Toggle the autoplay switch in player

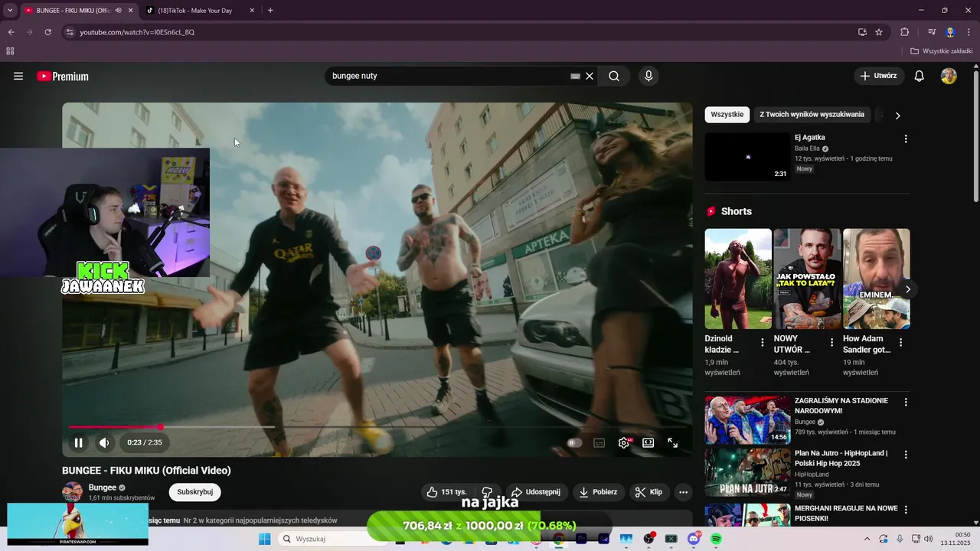click(x=574, y=442)
